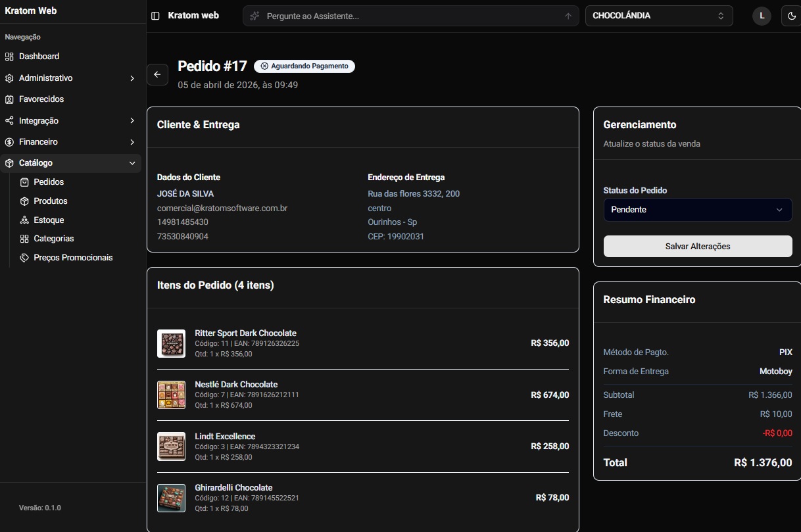Open Produtos in the sidebar

(51, 201)
